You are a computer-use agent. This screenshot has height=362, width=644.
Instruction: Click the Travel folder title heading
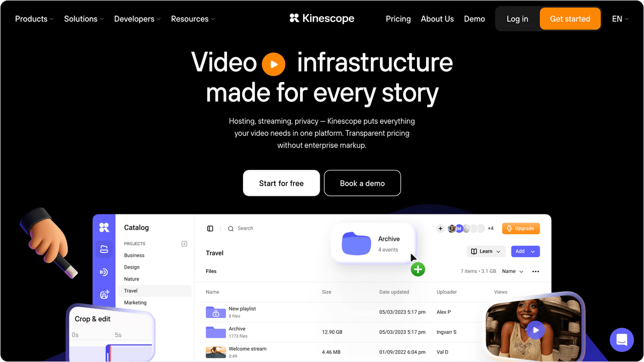point(215,253)
